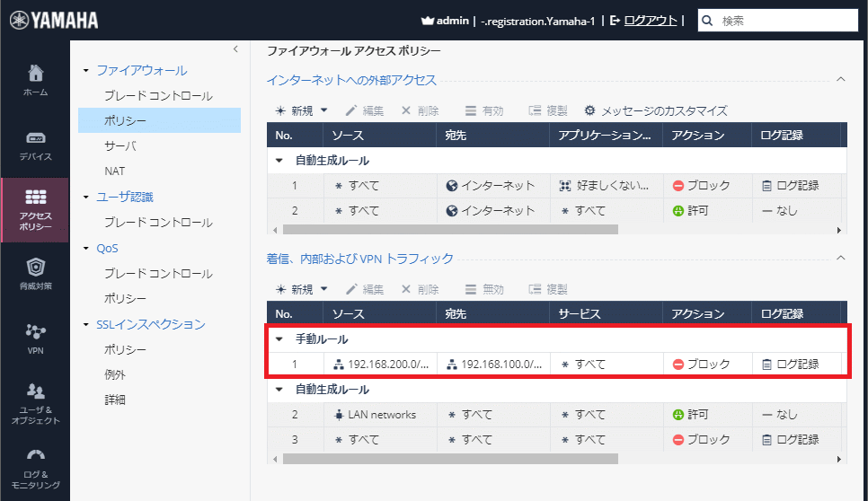Open 新規 dropdown in the incoming traffic toolbar
868x501 pixels.
coord(323,289)
